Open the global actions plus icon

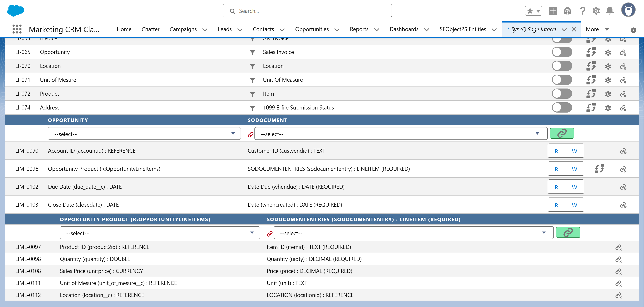[x=553, y=11]
